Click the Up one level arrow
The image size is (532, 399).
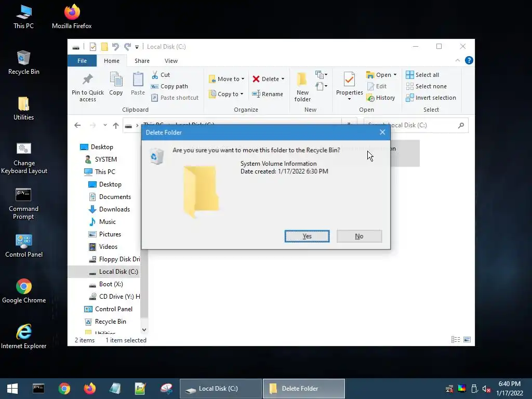(116, 126)
